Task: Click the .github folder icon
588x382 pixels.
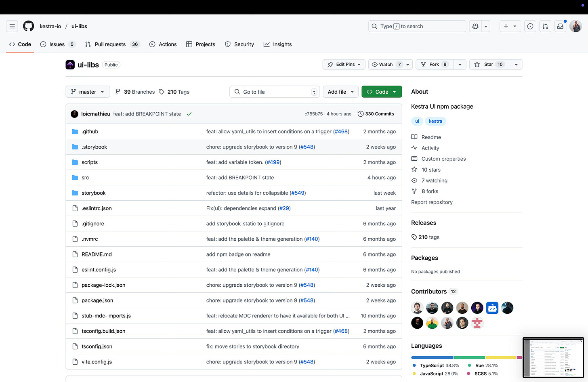Action: pos(75,132)
